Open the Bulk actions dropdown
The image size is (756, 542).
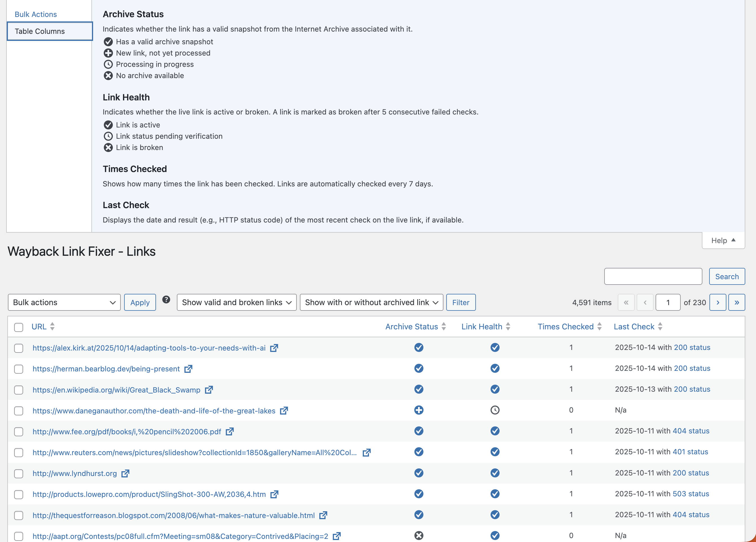64,303
